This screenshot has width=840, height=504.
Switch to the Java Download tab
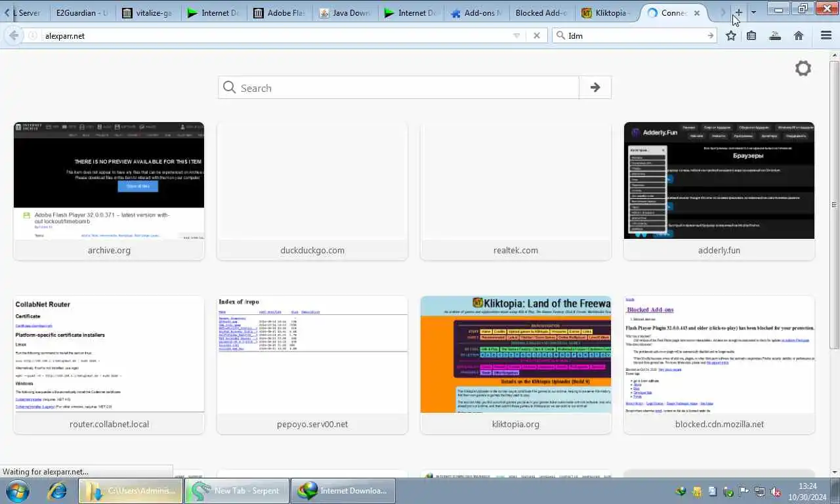point(345,12)
